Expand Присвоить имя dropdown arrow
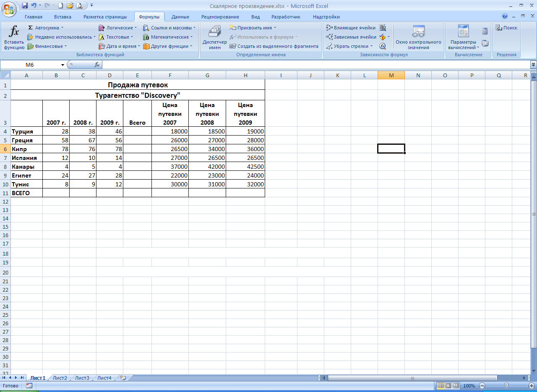537x392 pixels. click(275, 28)
